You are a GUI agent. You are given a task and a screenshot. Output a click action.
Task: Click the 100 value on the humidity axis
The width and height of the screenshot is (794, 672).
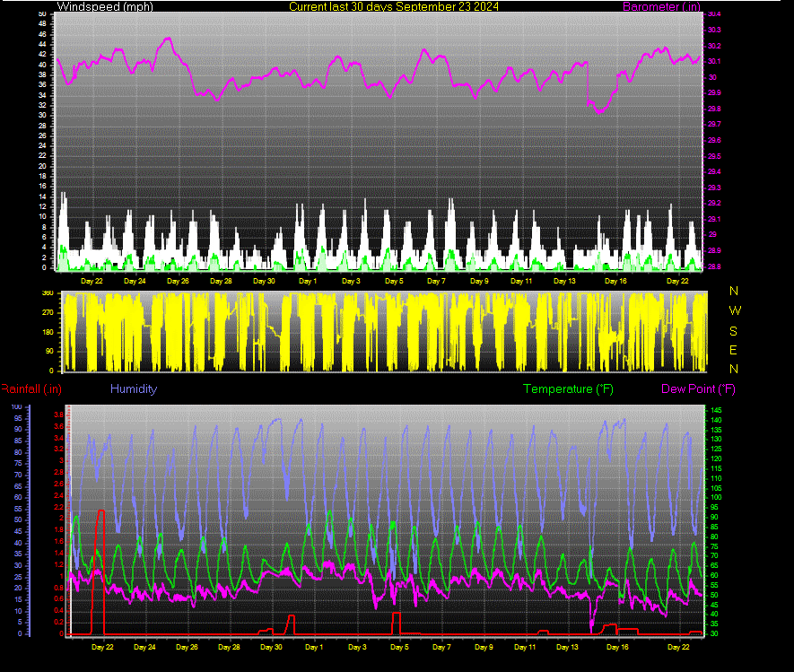tap(16, 407)
